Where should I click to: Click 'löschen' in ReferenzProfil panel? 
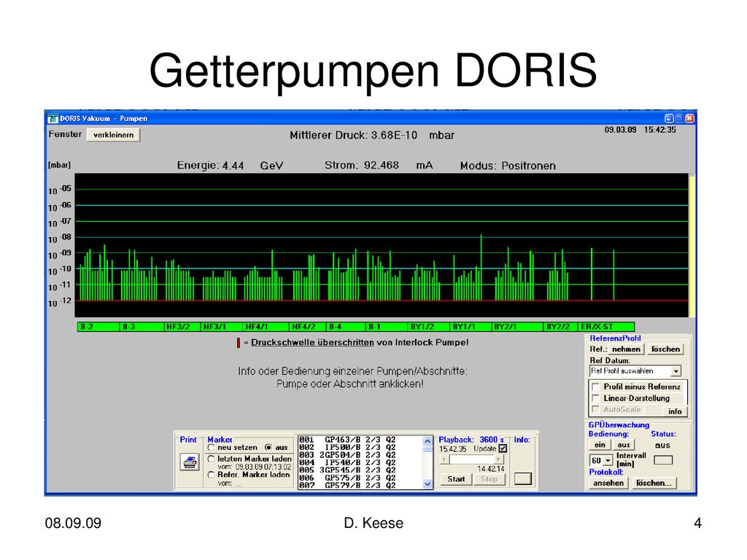[665, 349]
